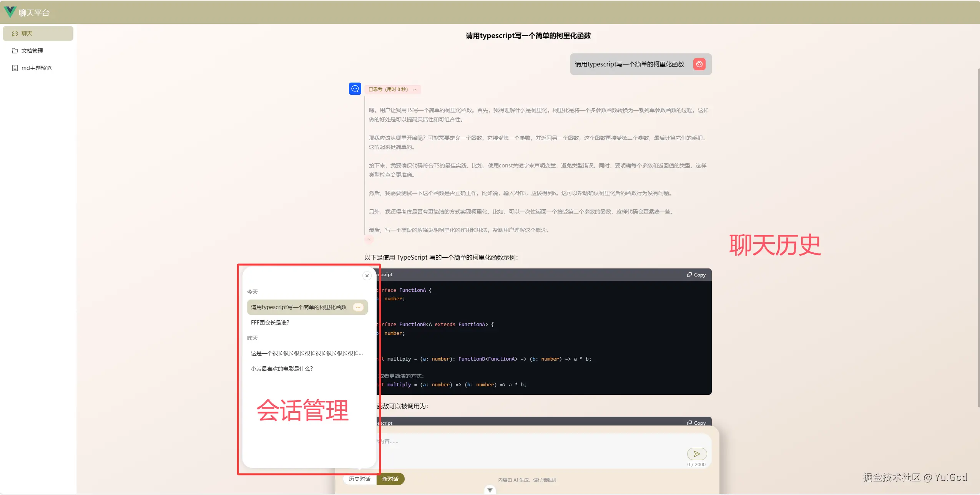
Task: Open 文档管理 in the sidebar
Action: point(32,51)
